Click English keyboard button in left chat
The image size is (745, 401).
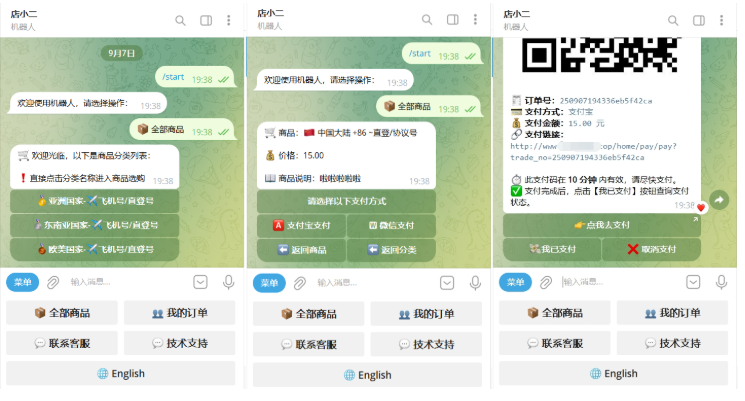pyautogui.click(x=121, y=373)
